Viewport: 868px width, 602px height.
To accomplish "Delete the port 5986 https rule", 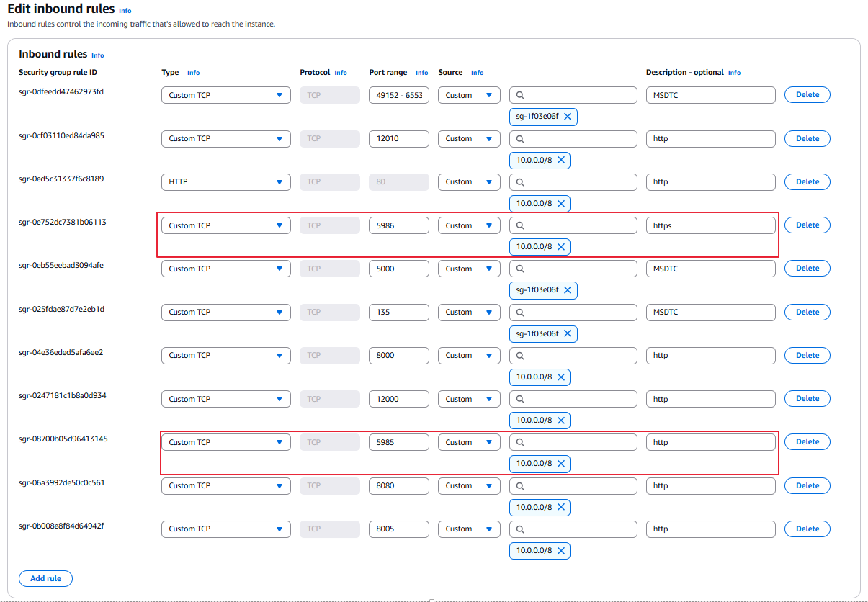I will pyautogui.click(x=807, y=225).
